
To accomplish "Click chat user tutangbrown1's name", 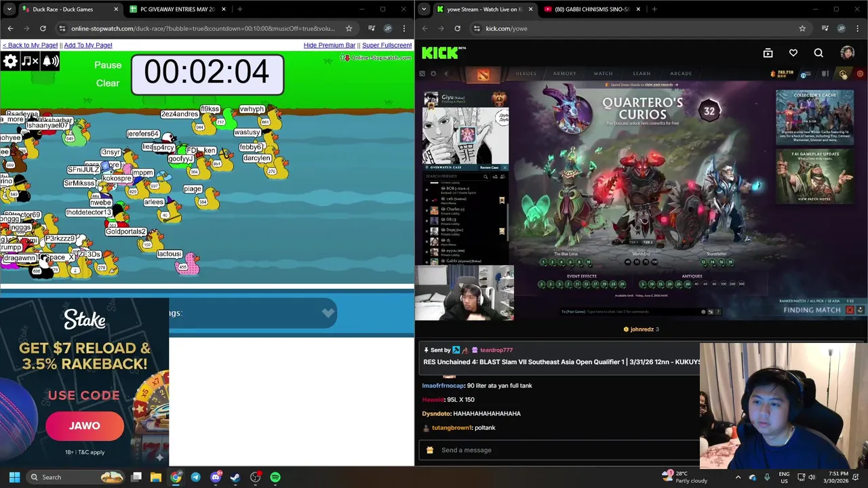I will (x=452, y=428).
